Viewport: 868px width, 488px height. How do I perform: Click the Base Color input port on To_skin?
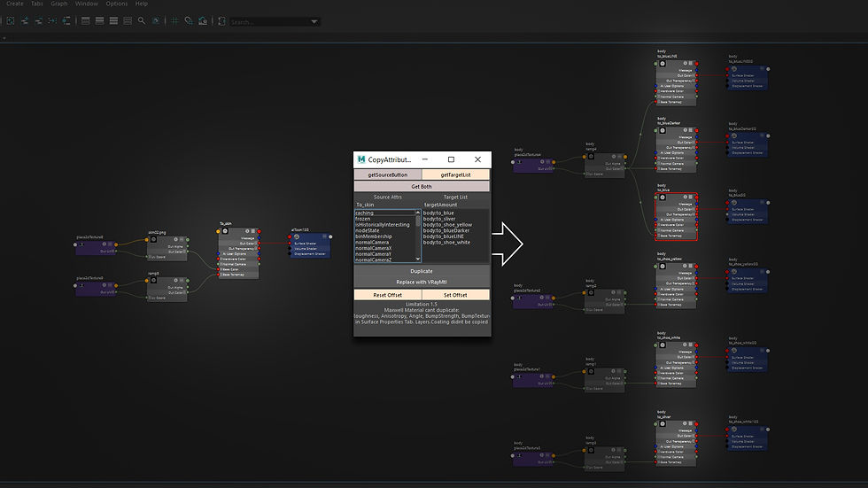click(219, 269)
